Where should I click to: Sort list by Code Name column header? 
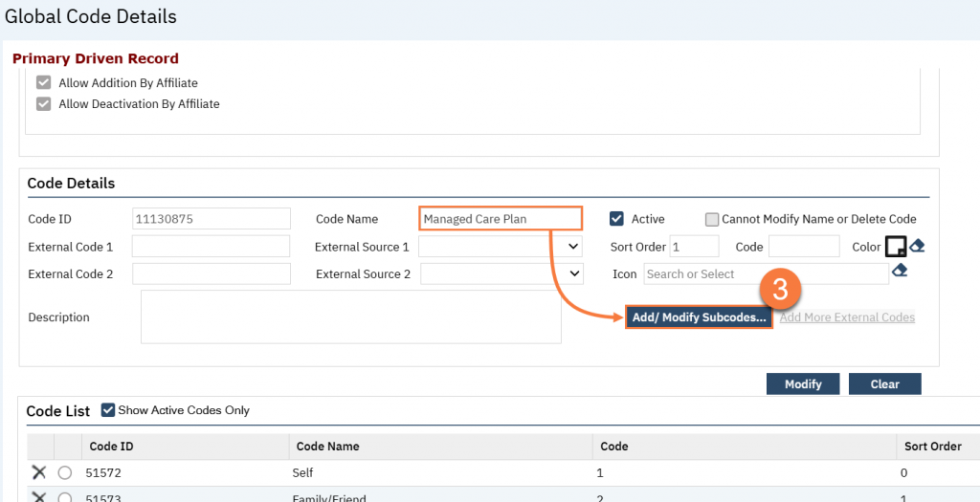(327, 446)
